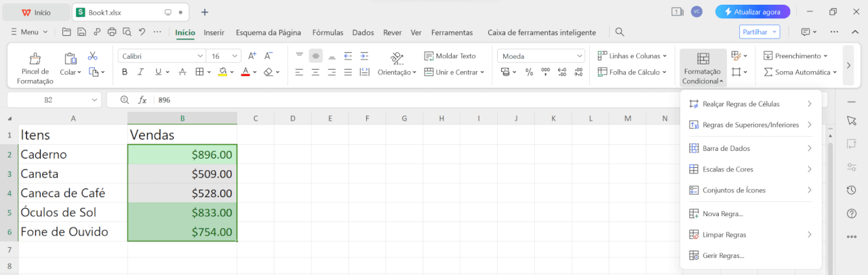Click the borders icon
Screen dimensions: 868x275
pyautogui.click(x=199, y=72)
